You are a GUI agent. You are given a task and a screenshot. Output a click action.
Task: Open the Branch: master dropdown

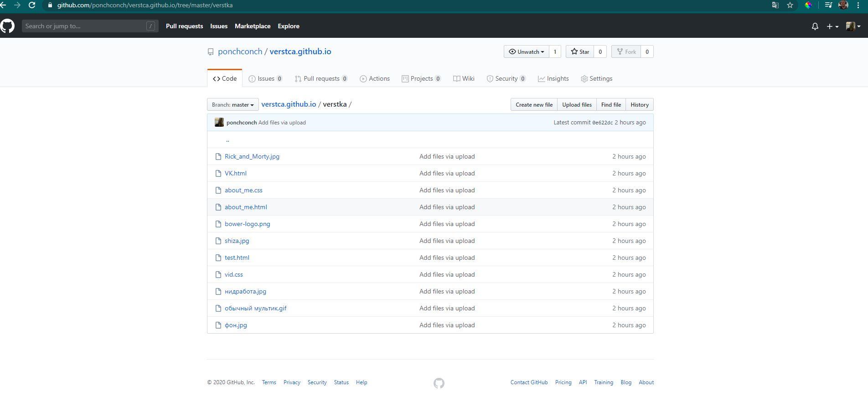[x=233, y=104]
